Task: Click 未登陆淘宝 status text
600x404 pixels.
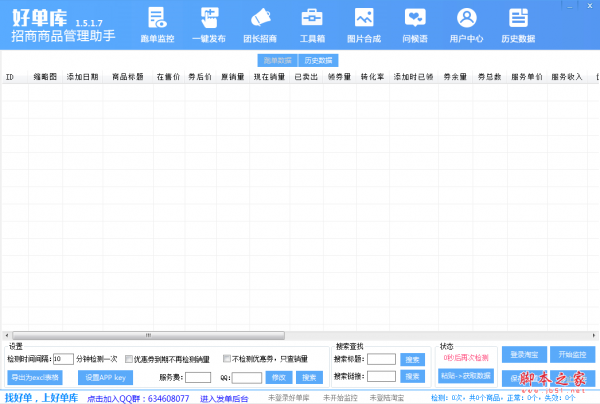Action: click(386, 398)
